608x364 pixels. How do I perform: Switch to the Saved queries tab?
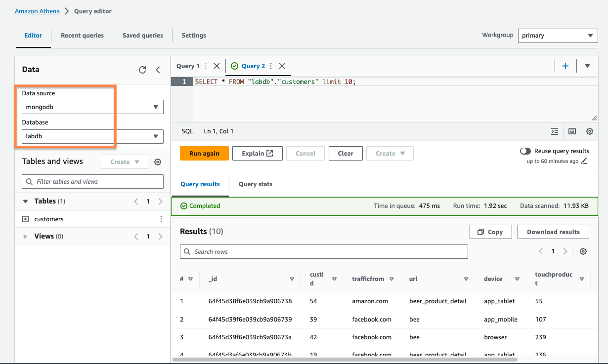tap(143, 36)
